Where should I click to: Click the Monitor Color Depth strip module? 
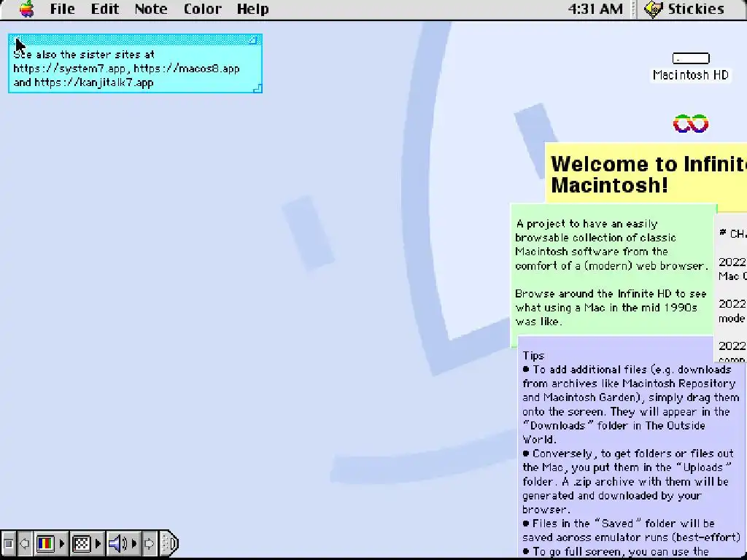tap(46, 543)
